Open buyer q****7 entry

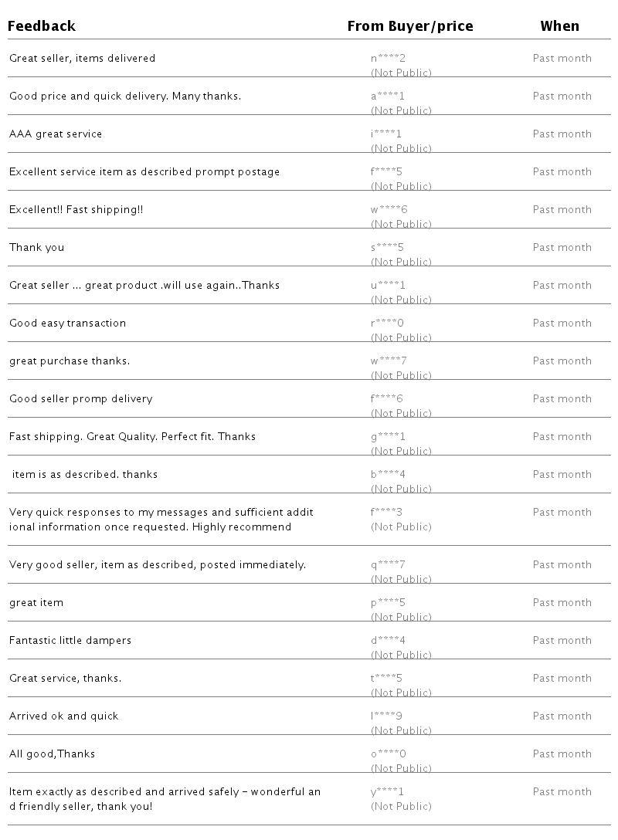point(388,565)
